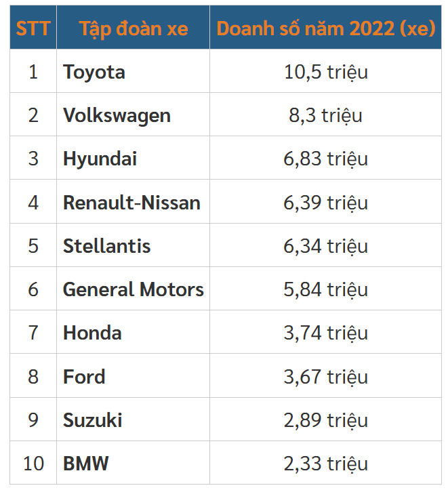
Task: Select the Stellantis cell
Action: [107, 246]
